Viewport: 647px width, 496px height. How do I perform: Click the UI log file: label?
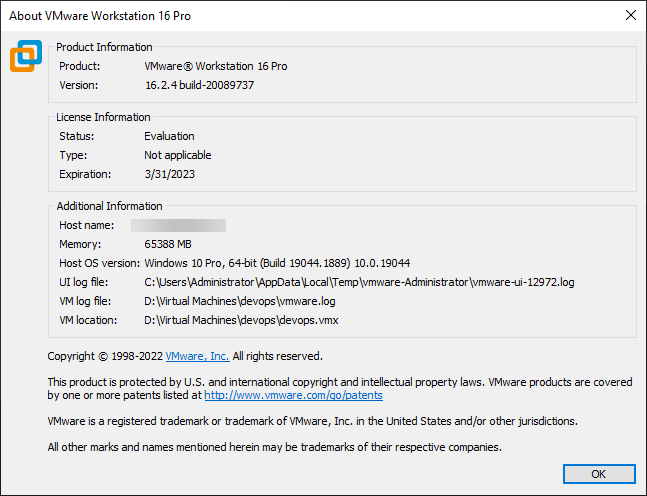tap(83, 282)
